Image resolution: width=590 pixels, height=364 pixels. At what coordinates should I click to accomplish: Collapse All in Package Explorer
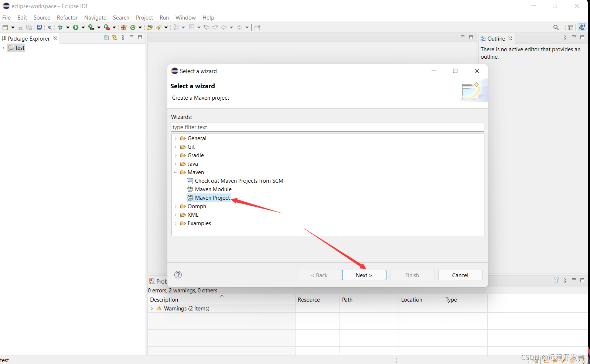106,37
